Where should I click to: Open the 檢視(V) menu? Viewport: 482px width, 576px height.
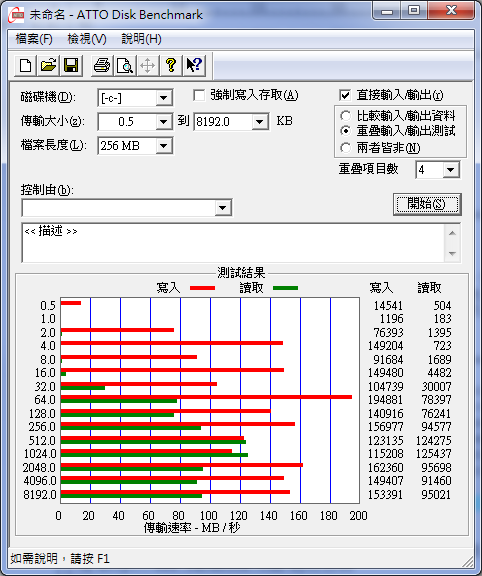[87, 39]
